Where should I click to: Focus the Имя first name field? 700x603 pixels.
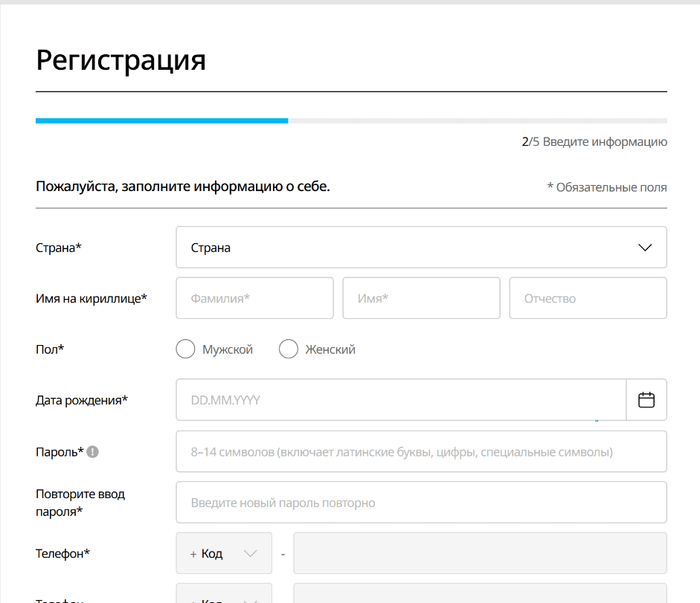(422, 298)
